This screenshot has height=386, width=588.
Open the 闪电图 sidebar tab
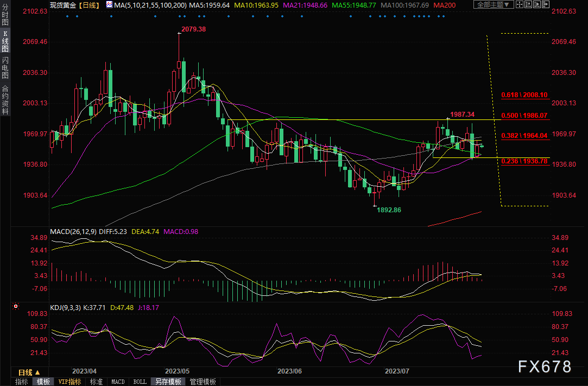coord(5,68)
